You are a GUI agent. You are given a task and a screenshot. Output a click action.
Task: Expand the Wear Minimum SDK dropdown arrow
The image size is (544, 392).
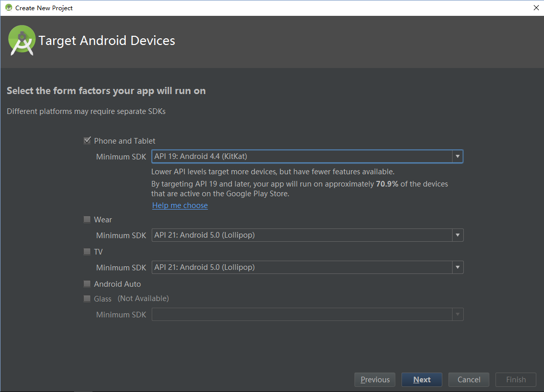(x=457, y=235)
